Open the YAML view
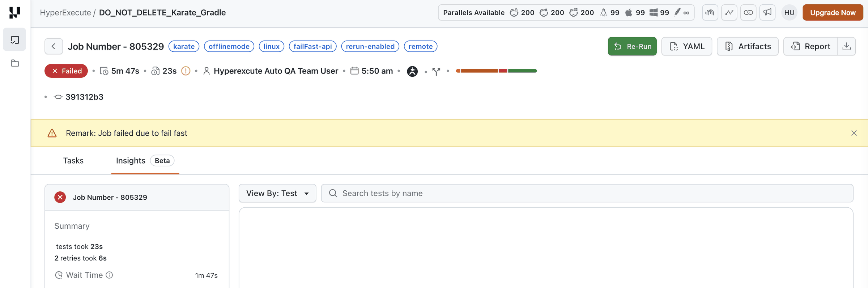 [x=686, y=46]
